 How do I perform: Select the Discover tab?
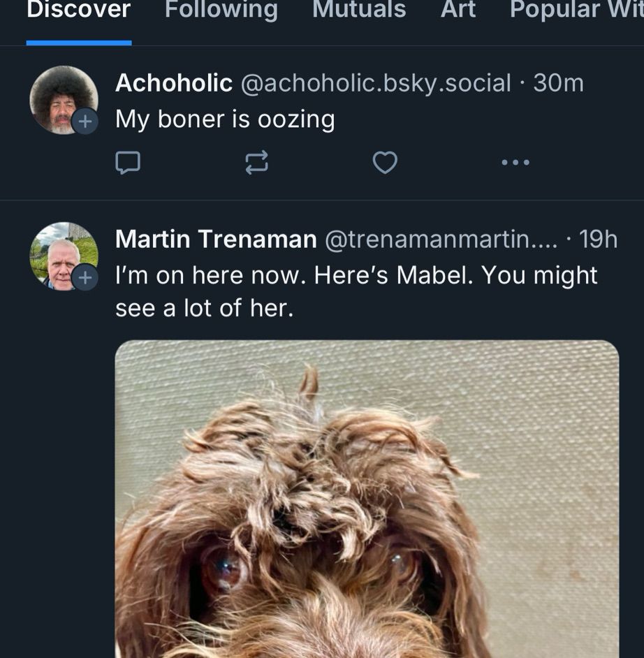point(78,10)
